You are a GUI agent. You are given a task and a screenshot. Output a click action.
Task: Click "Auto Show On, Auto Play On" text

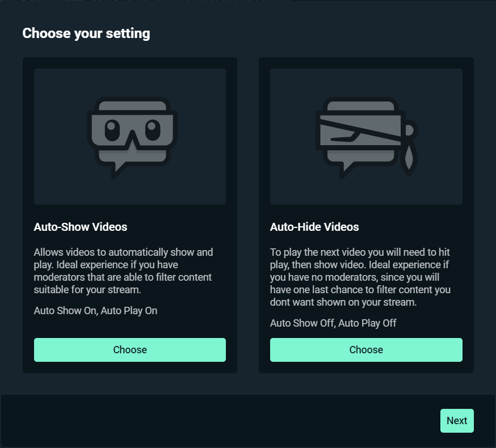click(95, 311)
